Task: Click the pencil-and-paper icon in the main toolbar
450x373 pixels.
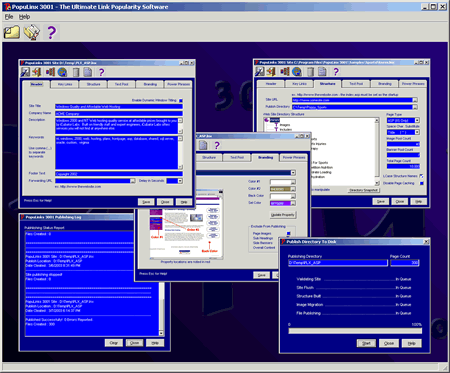Action: click(x=32, y=32)
